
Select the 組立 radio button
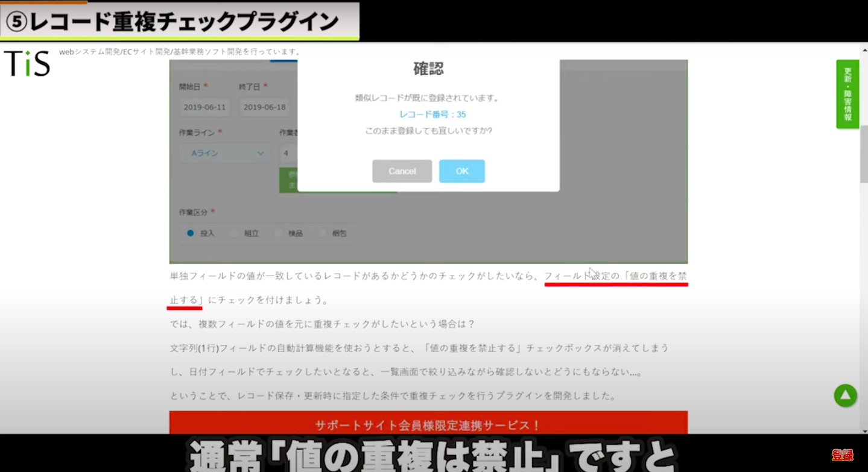235,233
